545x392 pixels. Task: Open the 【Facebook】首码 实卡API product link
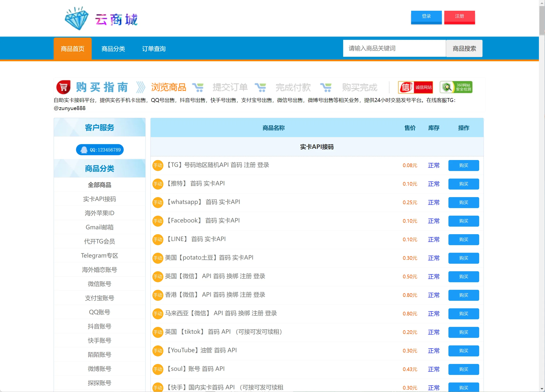(x=203, y=221)
